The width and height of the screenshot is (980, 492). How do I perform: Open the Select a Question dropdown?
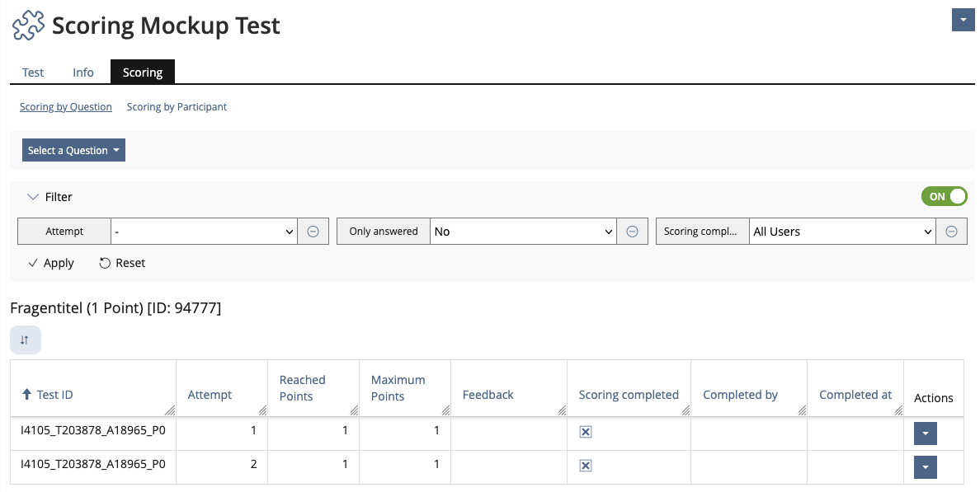(73, 150)
